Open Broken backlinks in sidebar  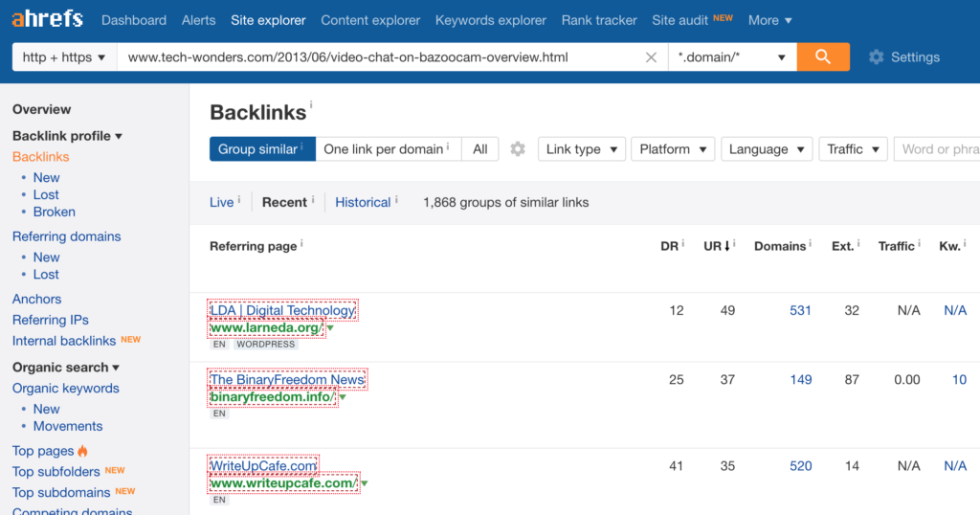click(x=55, y=212)
